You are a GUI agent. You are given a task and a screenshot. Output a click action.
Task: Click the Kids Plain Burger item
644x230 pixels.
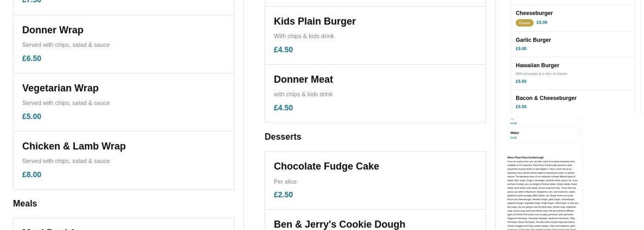tap(315, 22)
